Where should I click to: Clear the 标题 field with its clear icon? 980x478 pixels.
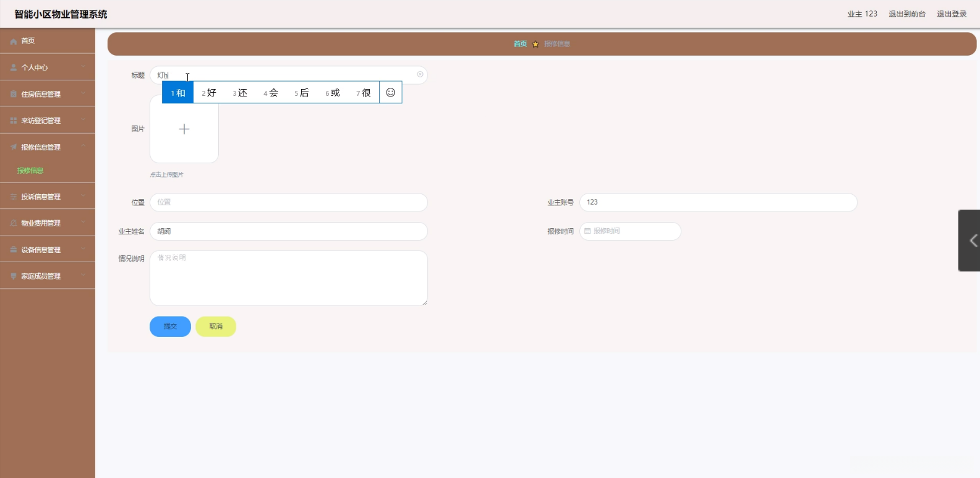pos(420,75)
